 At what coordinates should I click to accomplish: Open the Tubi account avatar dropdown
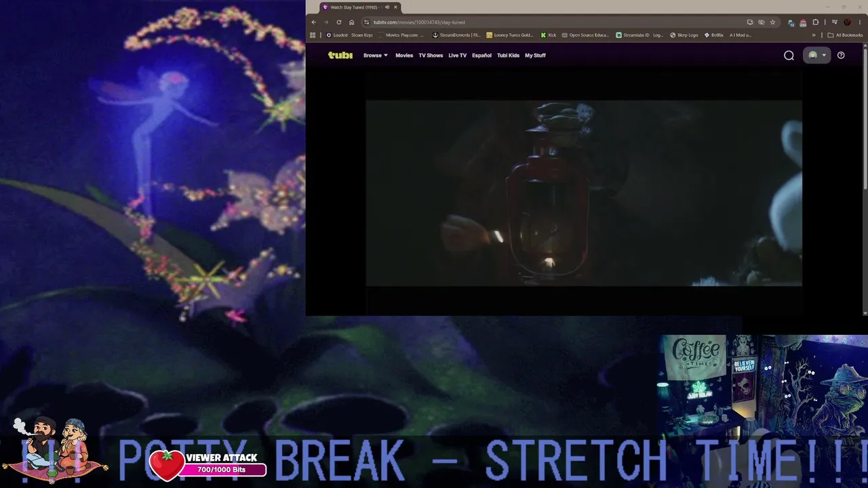pyautogui.click(x=816, y=56)
